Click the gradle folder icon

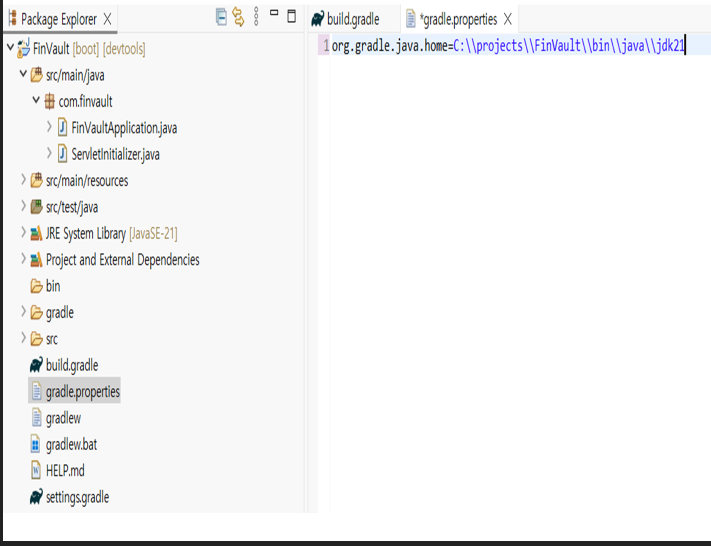point(36,312)
